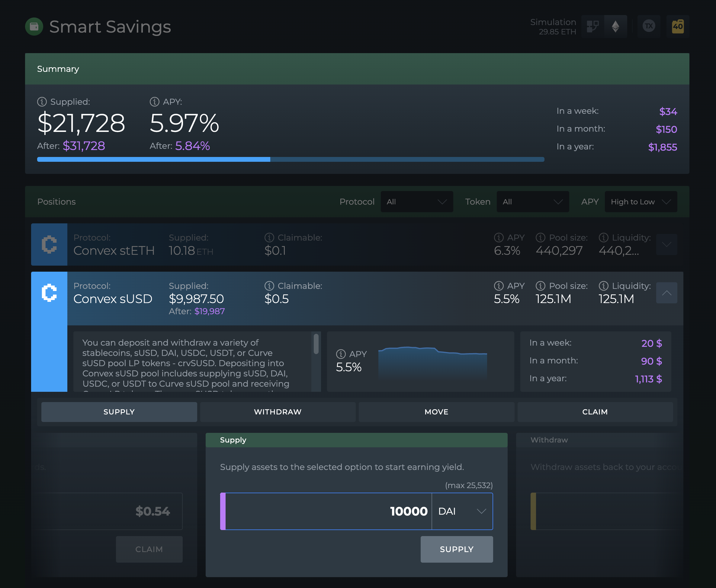The height and width of the screenshot is (588, 716).
Task: Click Convex stETH protocol logo icon
Action: click(x=49, y=244)
